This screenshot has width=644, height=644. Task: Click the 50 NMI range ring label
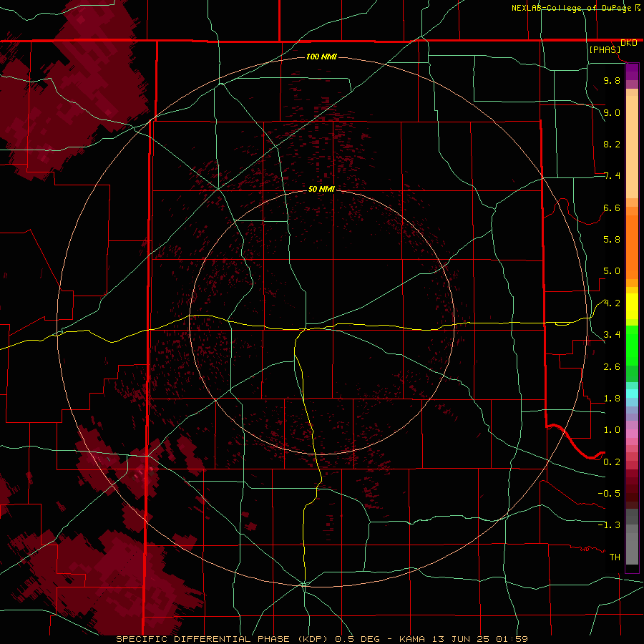[321, 189]
